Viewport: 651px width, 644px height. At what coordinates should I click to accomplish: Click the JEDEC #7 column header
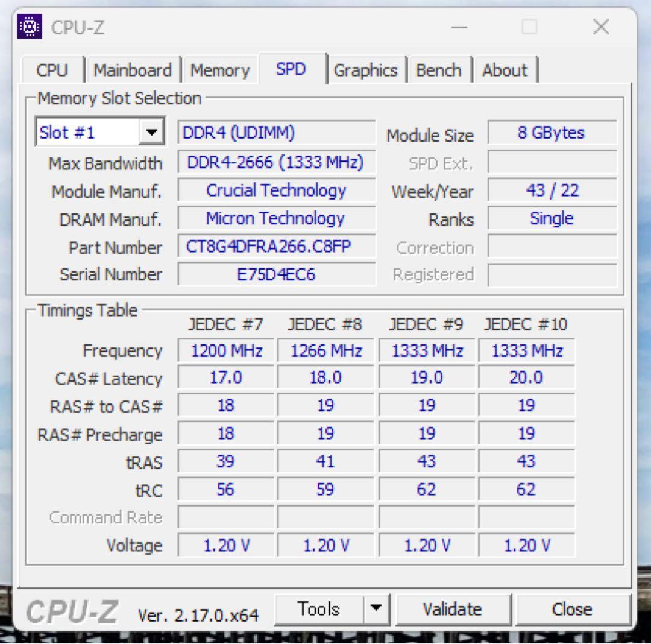click(x=225, y=324)
